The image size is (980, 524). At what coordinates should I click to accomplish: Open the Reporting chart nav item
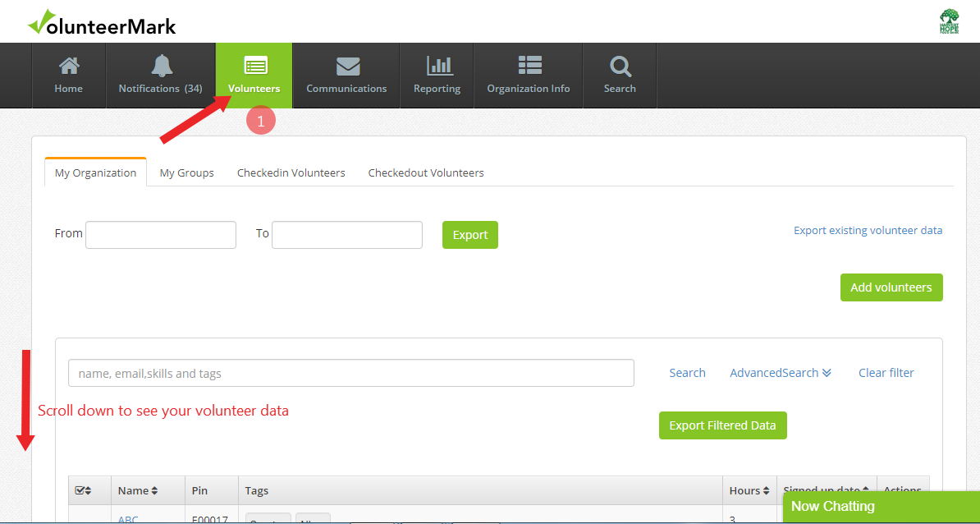[437, 76]
